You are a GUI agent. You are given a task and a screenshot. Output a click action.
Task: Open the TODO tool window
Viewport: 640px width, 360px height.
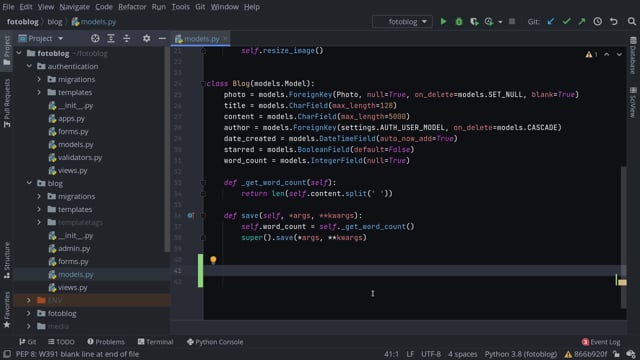pyautogui.click(x=61, y=342)
